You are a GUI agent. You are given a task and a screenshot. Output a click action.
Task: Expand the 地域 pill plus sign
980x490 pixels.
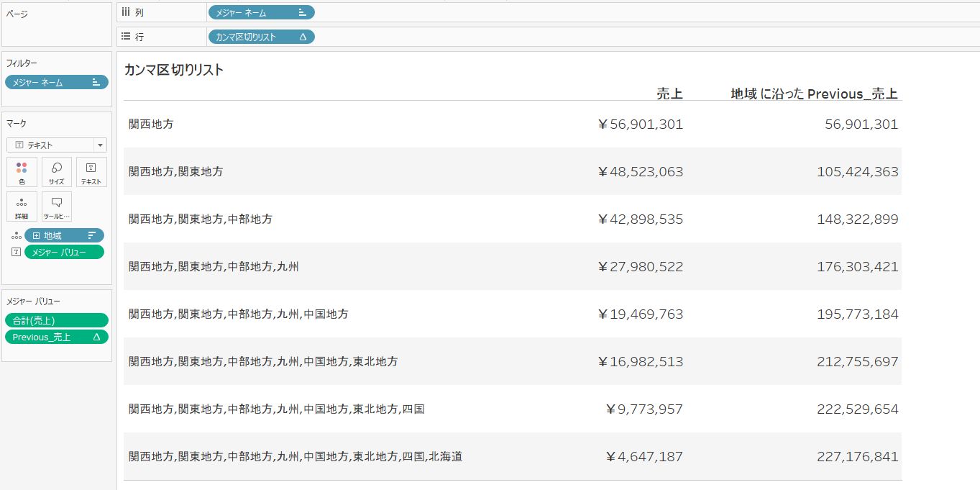(x=36, y=236)
